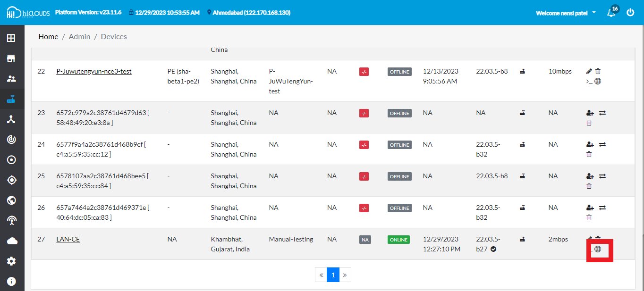Image resolution: width=644 pixels, height=291 pixels.
Task: Click device ID 6577f9a4a2c38761d468b9ef
Action: click(99, 144)
